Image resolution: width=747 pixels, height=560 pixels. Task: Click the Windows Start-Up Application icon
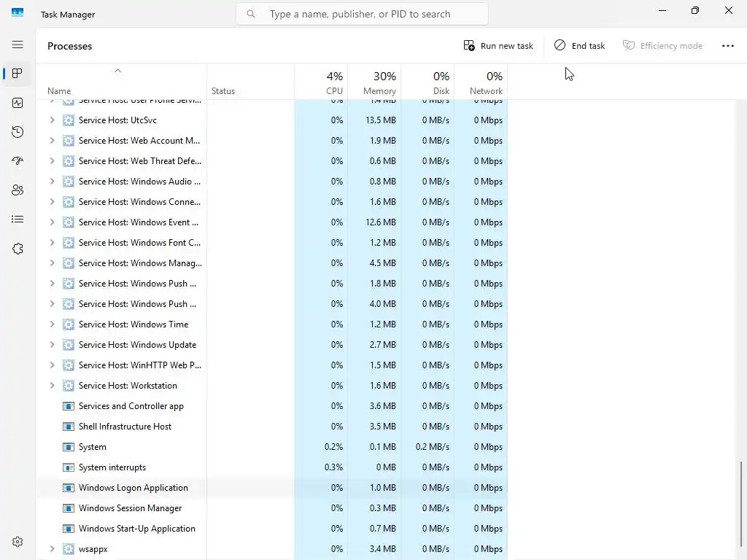point(69,529)
